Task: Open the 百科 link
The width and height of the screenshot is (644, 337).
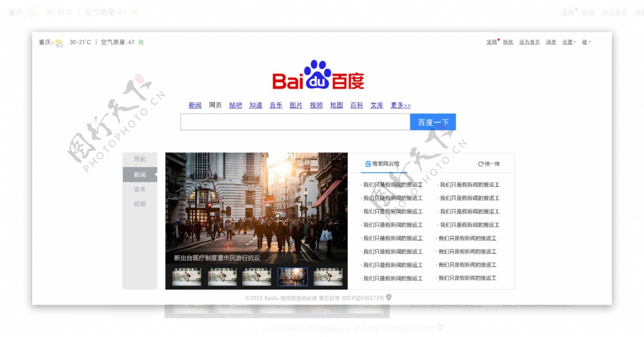Action: tap(357, 105)
